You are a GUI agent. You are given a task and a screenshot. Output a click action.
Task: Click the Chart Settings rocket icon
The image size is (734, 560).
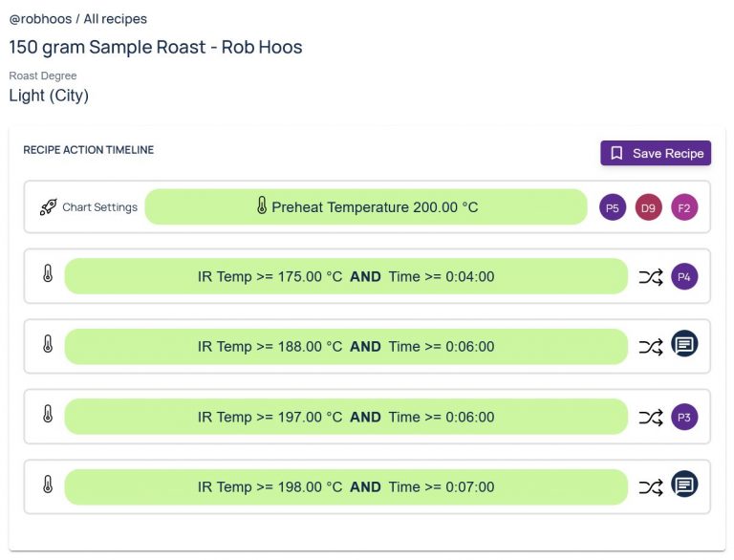[48, 207]
